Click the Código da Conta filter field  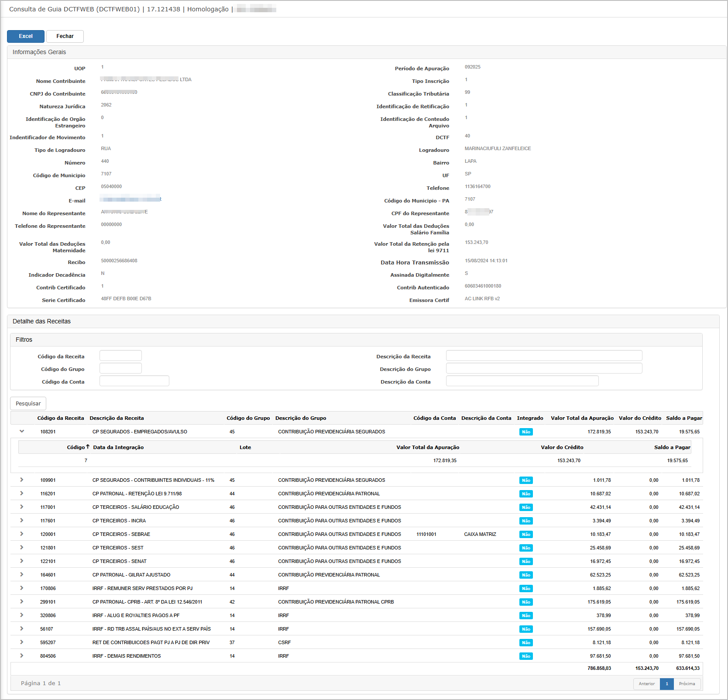(x=134, y=381)
